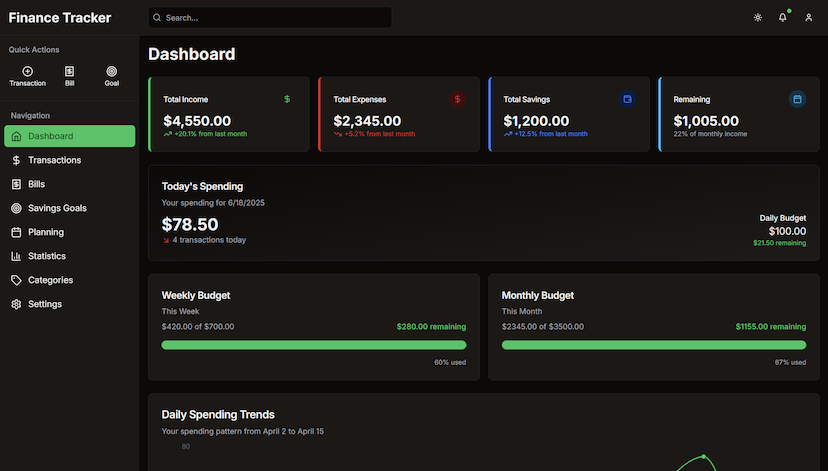Click the Bill quick action icon
The image size is (828, 471).
69,72
